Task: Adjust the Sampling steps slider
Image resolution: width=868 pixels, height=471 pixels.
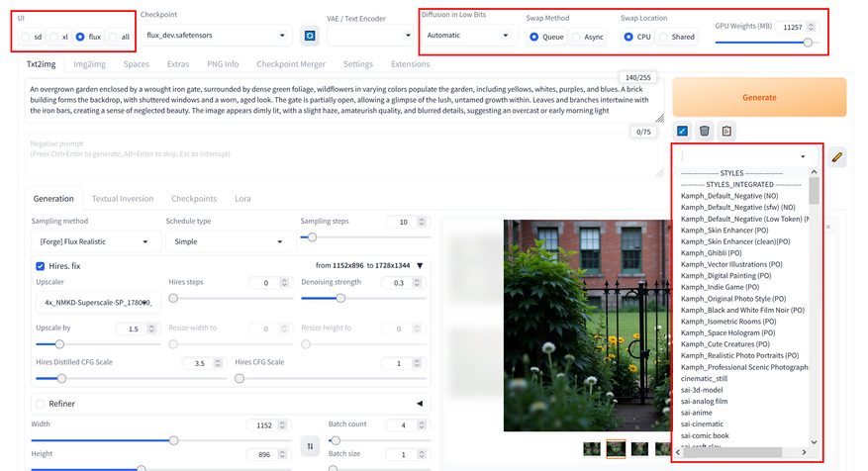Action: 365,236
